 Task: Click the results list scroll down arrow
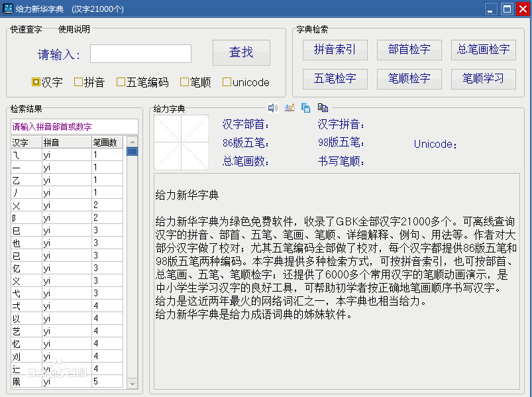[x=133, y=384]
